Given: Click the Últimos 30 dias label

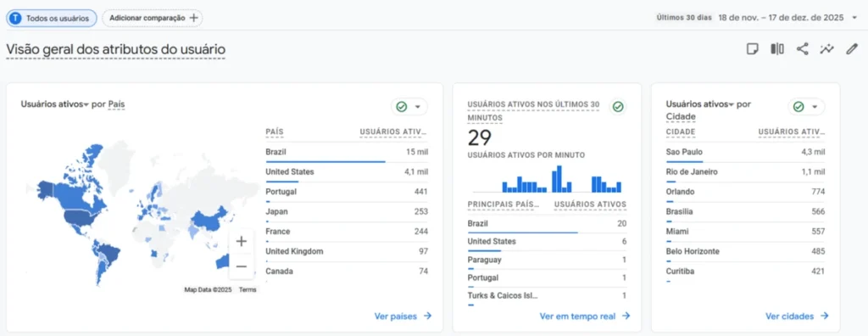Looking at the screenshot, I should (684, 18).
